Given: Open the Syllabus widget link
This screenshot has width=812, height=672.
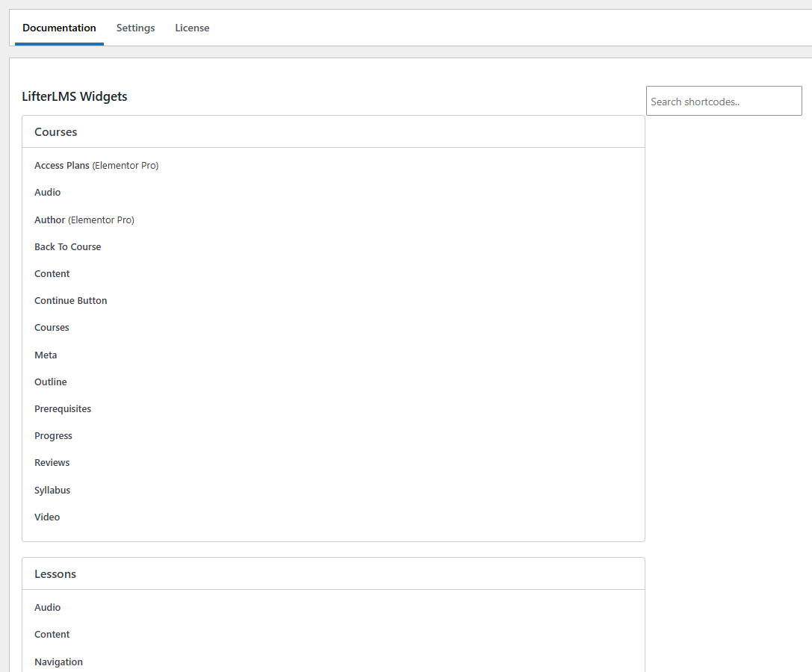Looking at the screenshot, I should [52, 491].
